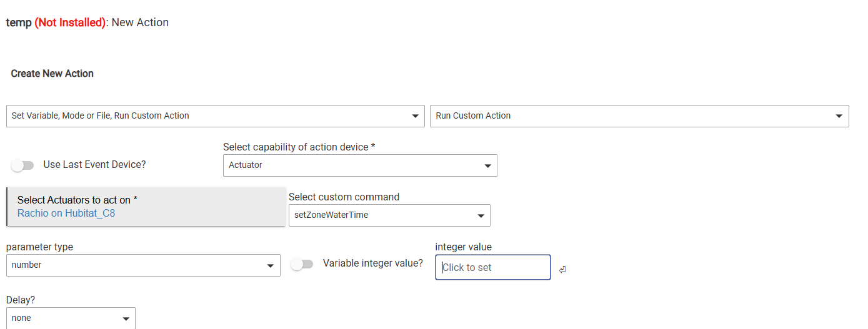Click the integer value 'Click to set' field
Image resolution: width=868 pixels, height=329 pixels.
point(492,267)
